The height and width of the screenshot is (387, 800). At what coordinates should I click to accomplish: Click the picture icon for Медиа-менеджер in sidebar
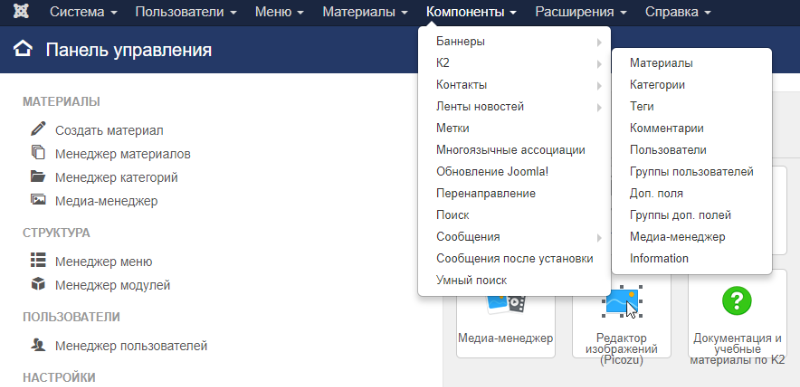[38, 199]
